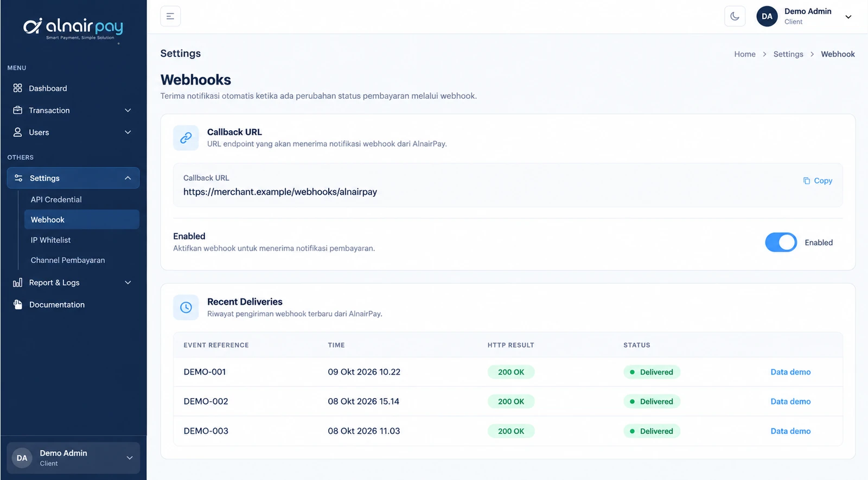This screenshot has height=480, width=868.
Task: Collapse the sidebar with the hamburger icon
Action: [170, 16]
